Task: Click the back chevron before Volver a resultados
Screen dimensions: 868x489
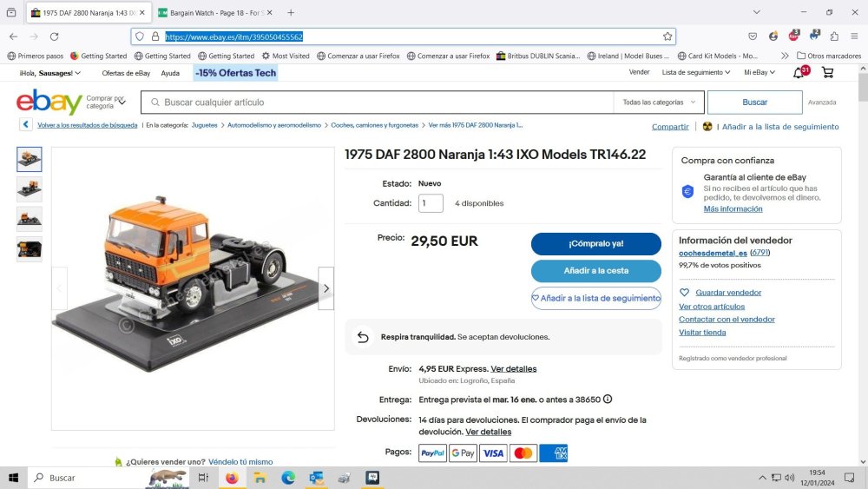Action: pyautogui.click(x=25, y=124)
